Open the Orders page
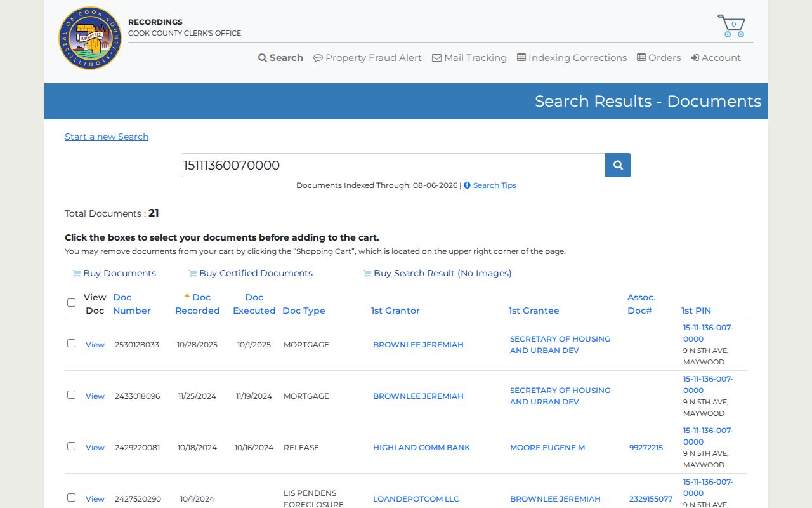 pyautogui.click(x=659, y=58)
